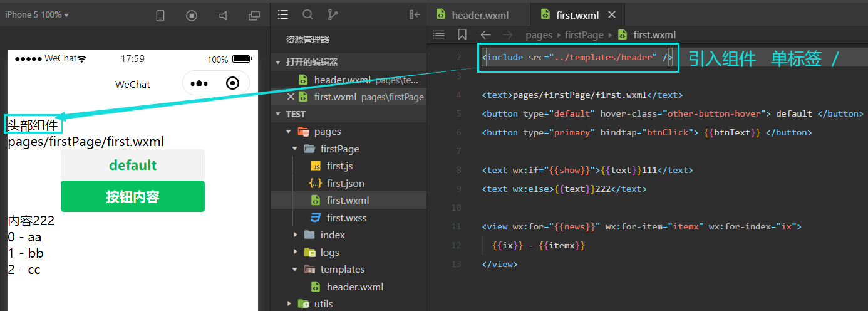The image size is (868, 311).
Task: Select first.wxml in the file tree
Action: click(348, 200)
